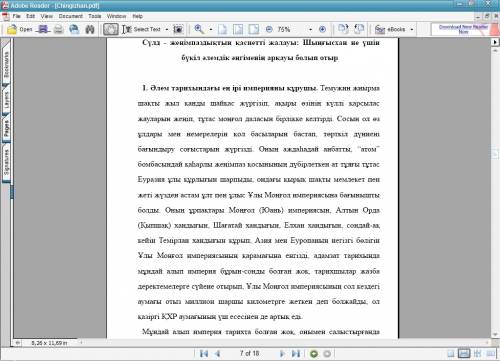
Task: Click the page size '8,26 x 11,69 in' readout
Action: (x=49, y=343)
